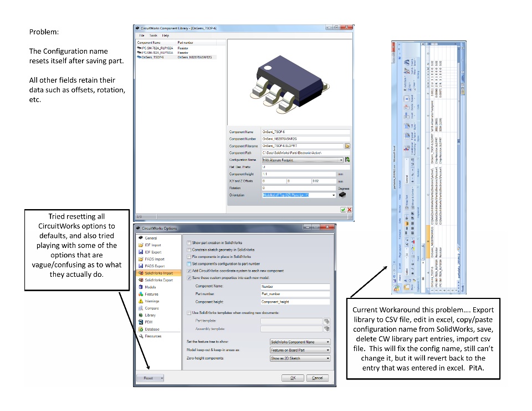Open the Warnings options page
532x411 pixels.
152,301
